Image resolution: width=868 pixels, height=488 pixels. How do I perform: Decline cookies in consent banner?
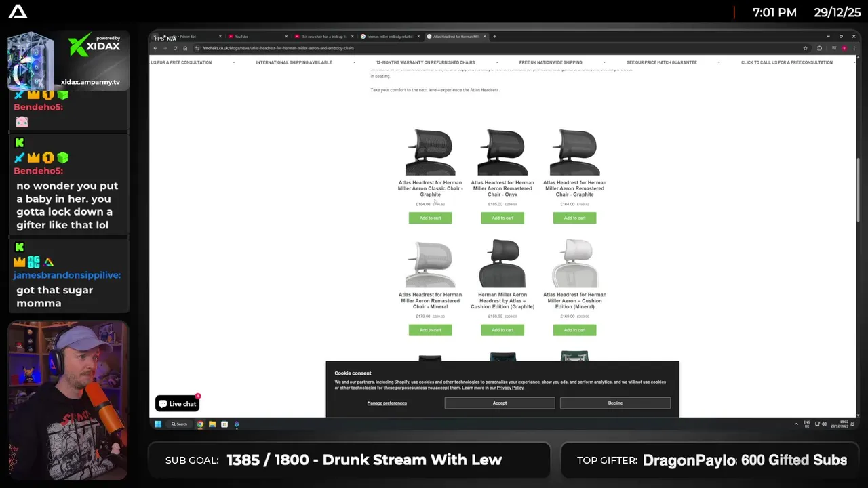coord(615,403)
